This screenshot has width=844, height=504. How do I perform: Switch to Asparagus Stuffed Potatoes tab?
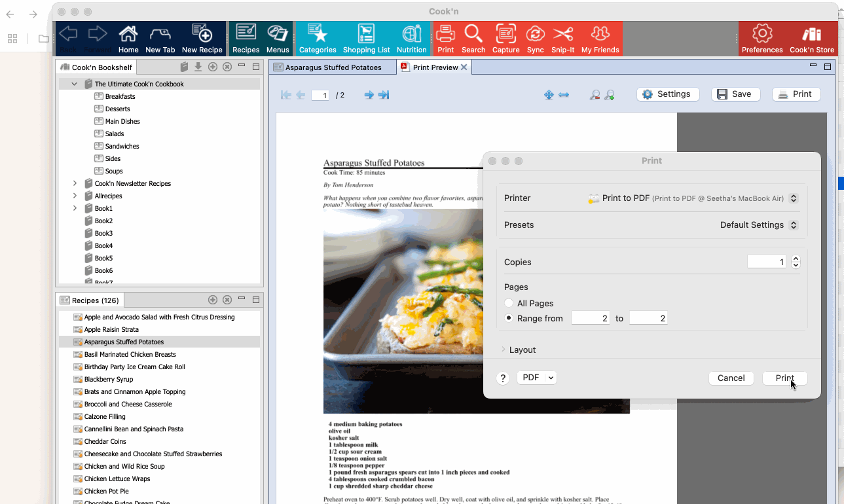333,67
